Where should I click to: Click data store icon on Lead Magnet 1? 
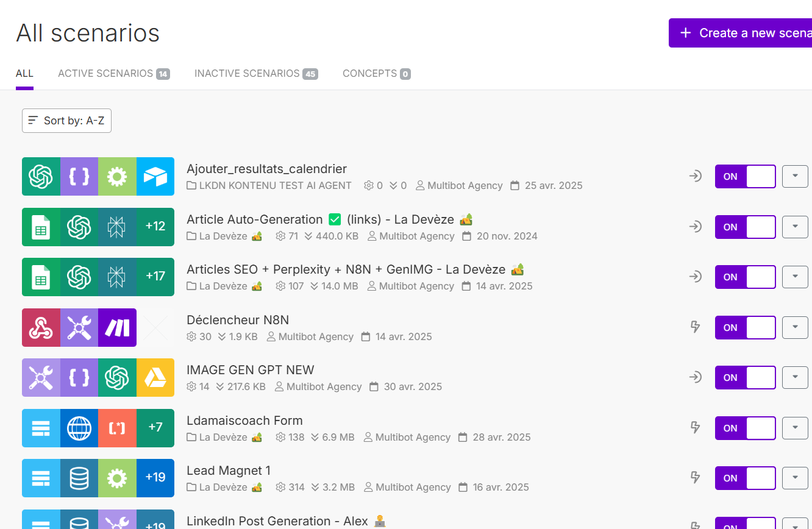(x=79, y=478)
